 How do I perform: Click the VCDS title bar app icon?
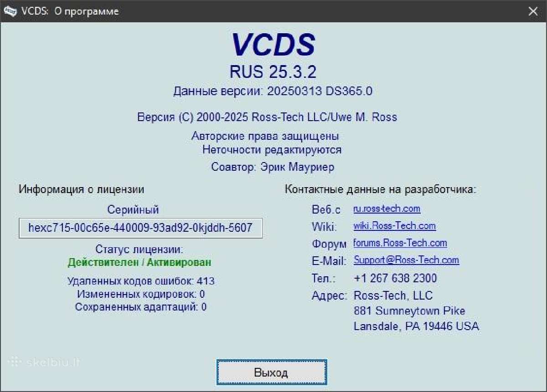(x=10, y=11)
